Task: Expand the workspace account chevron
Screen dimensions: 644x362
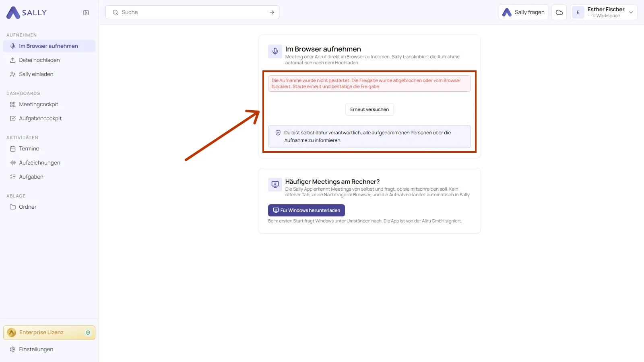Action: click(631, 12)
